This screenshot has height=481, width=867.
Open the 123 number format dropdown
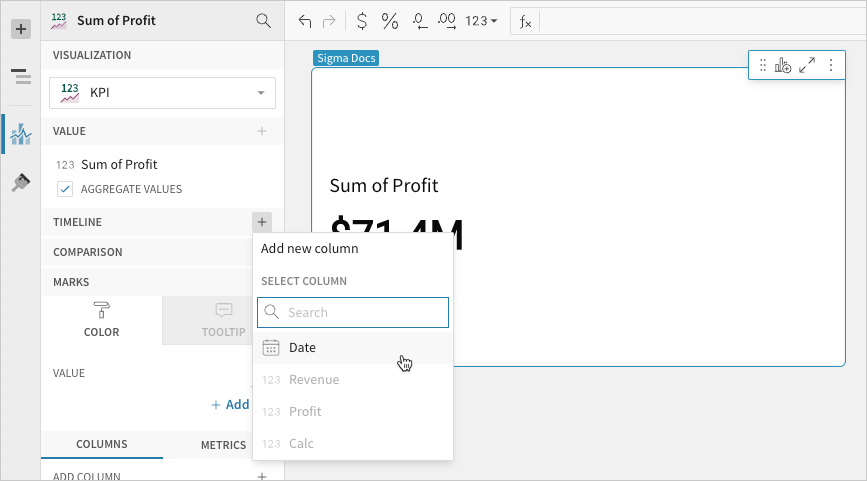[x=482, y=20]
